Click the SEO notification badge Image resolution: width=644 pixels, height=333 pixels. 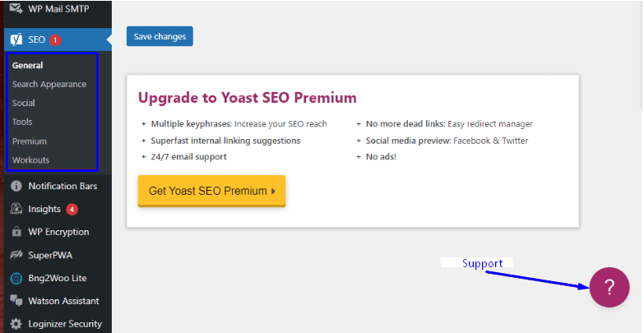(x=55, y=39)
